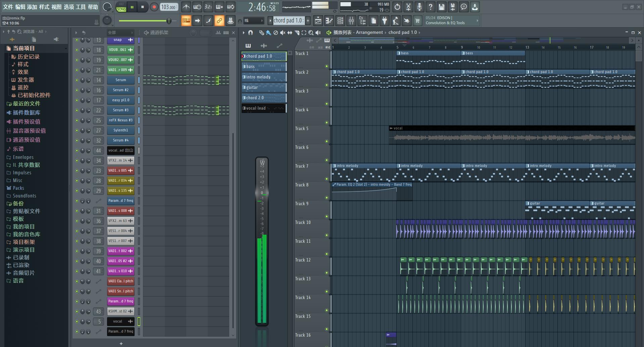This screenshot has height=347, width=644.
Task: Open the 工具 menu
Action: point(81,7)
